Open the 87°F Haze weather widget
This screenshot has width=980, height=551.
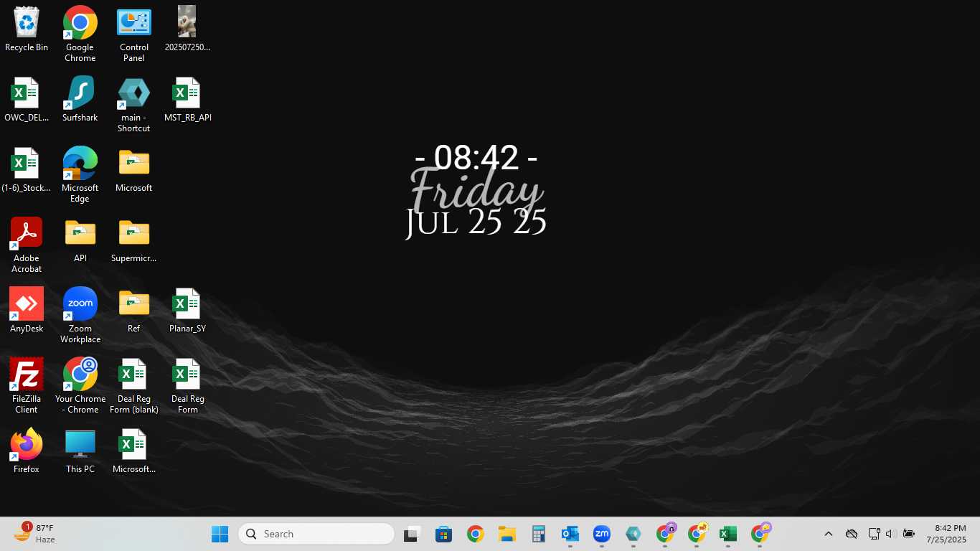34,534
